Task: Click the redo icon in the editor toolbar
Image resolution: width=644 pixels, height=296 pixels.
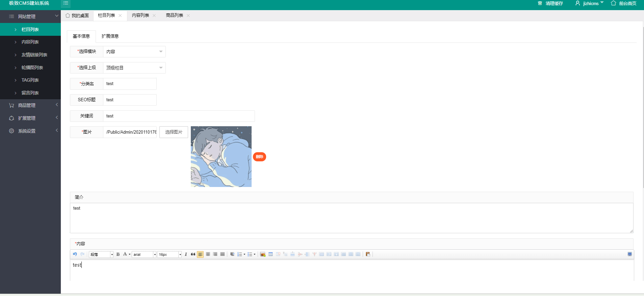Action: click(82, 254)
